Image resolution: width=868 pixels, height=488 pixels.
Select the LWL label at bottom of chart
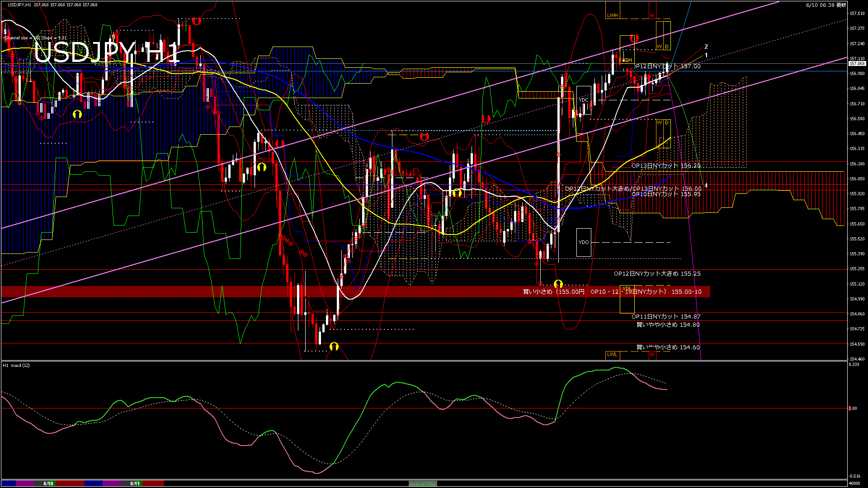pos(612,354)
